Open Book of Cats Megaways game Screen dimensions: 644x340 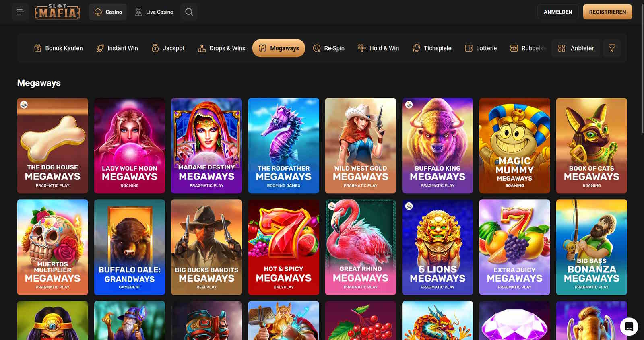[x=592, y=146]
